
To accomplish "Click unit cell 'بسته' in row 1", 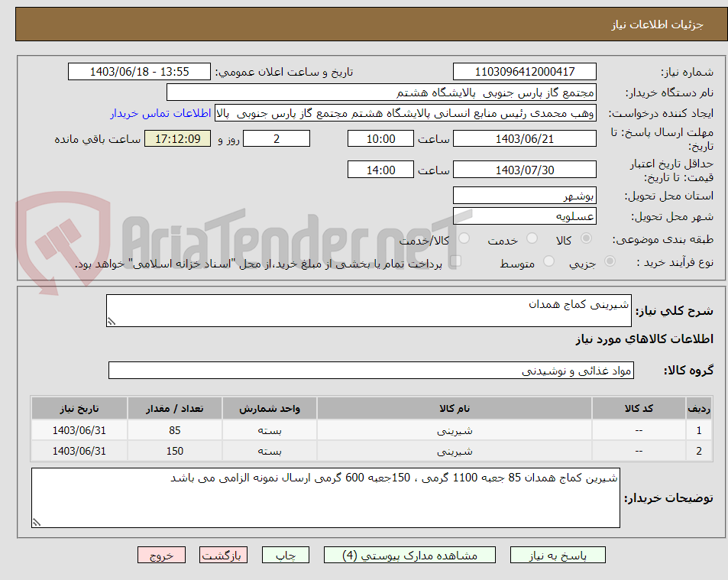I will [x=270, y=430].
